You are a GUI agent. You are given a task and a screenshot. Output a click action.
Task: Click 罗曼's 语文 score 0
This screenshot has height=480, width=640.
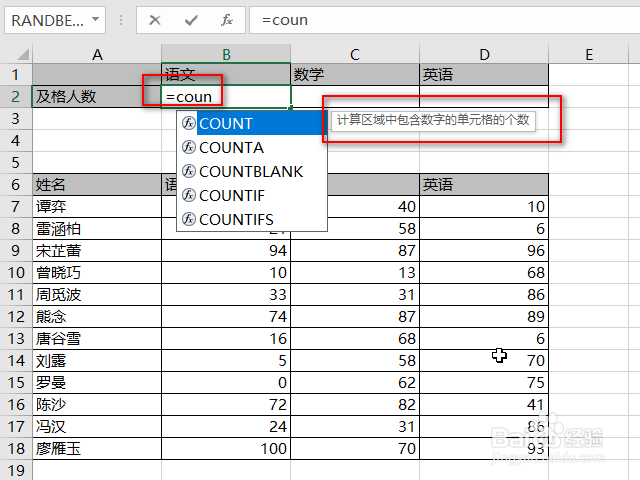226,383
